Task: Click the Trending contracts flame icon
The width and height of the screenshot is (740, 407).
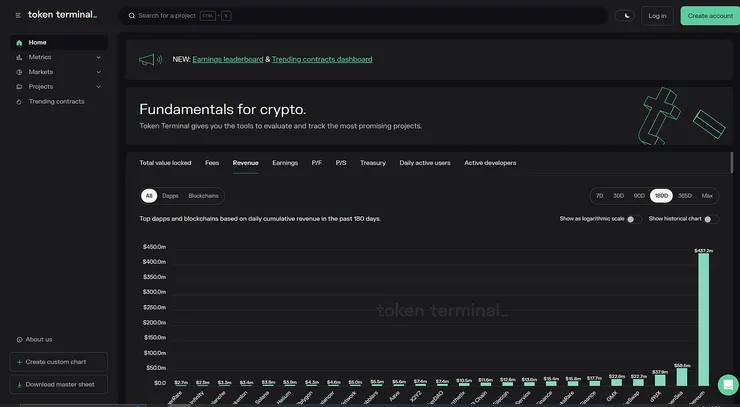Action: coord(19,102)
